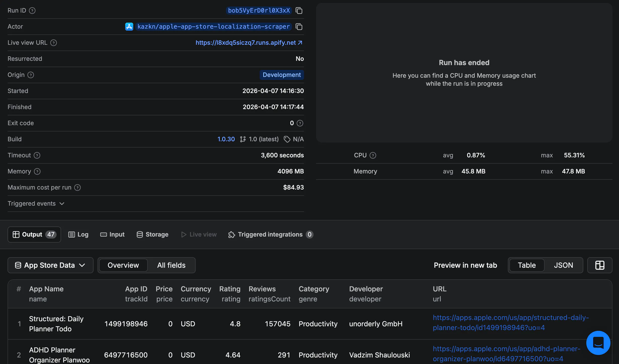Open build 1.0.30 link
Screen dimensions: 619x364
tap(226, 139)
